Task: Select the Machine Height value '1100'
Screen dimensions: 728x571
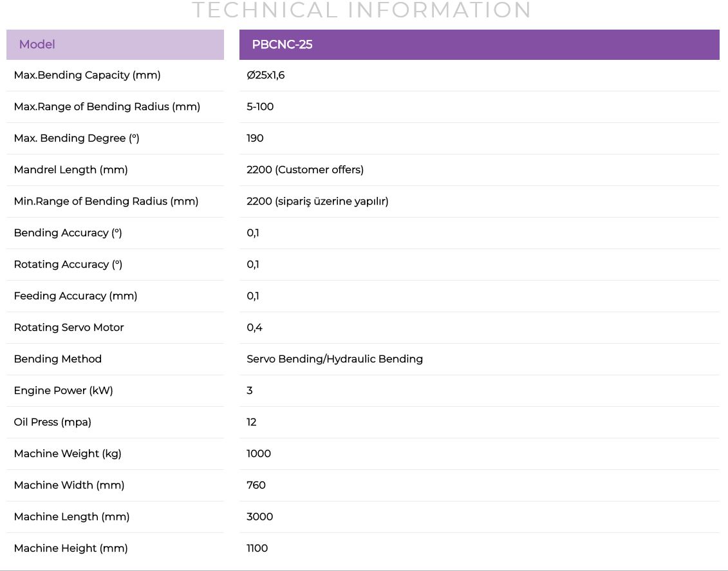Action: pos(257,548)
